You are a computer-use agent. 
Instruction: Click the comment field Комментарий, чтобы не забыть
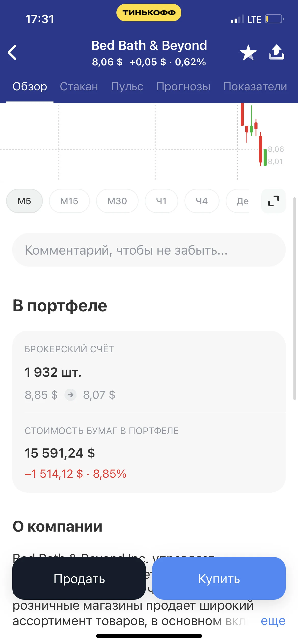149,250
